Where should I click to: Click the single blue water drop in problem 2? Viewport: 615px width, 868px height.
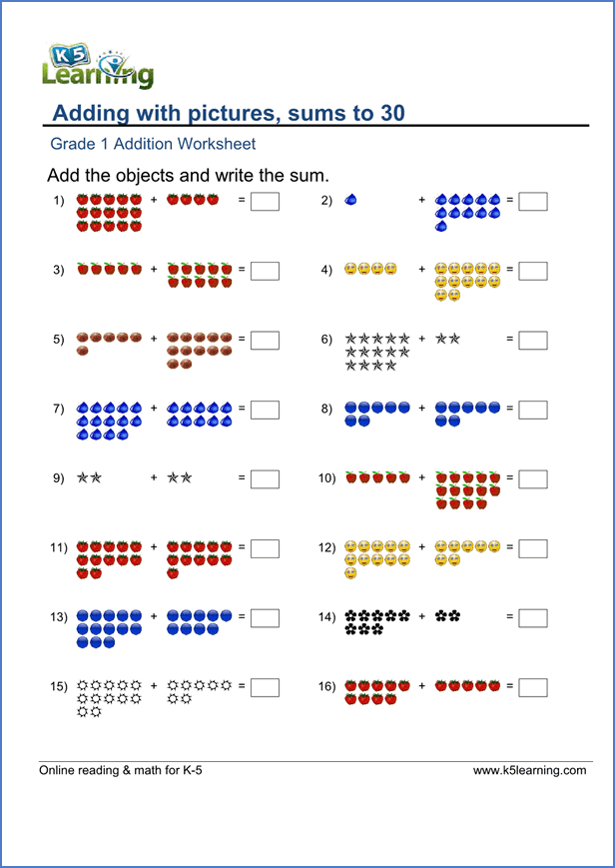349,201
